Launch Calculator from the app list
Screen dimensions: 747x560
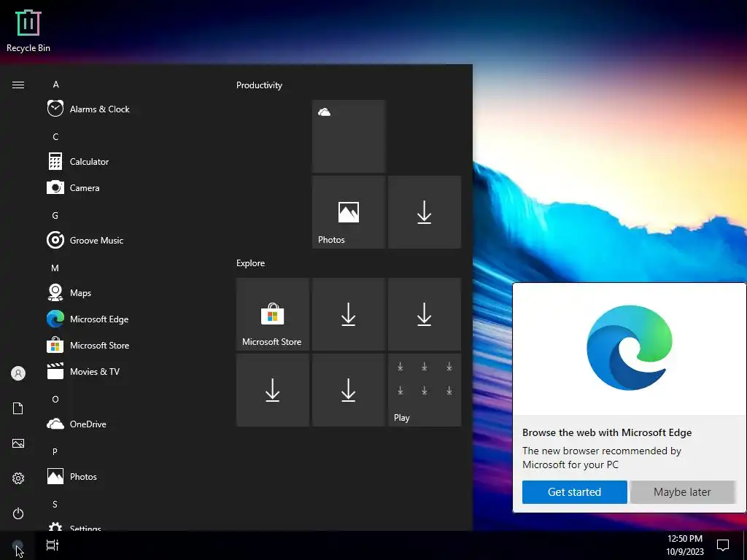point(78,161)
